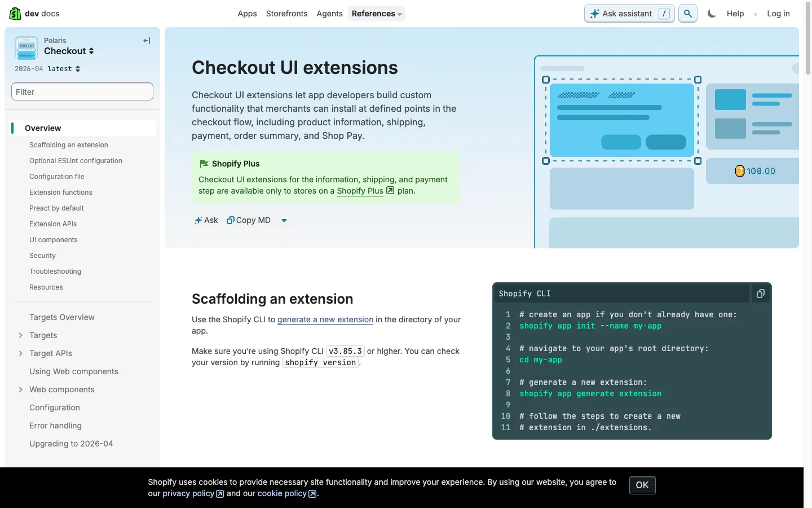This screenshot has height=508, width=812.
Task: Open the cookie policy link
Action: (x=286, y=493)
